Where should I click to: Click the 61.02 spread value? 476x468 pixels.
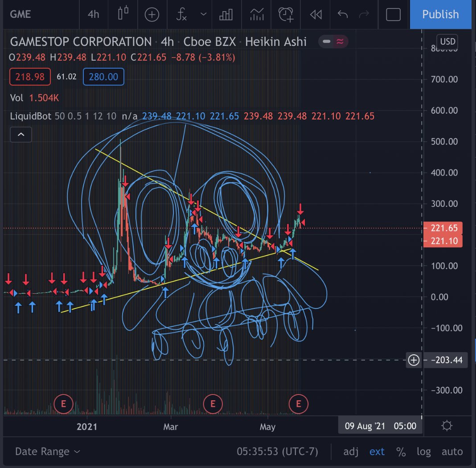66,77
